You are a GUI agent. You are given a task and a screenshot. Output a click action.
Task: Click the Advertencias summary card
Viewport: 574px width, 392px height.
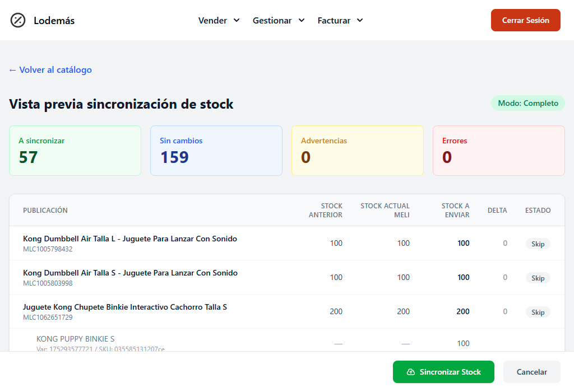click(357, 151)
